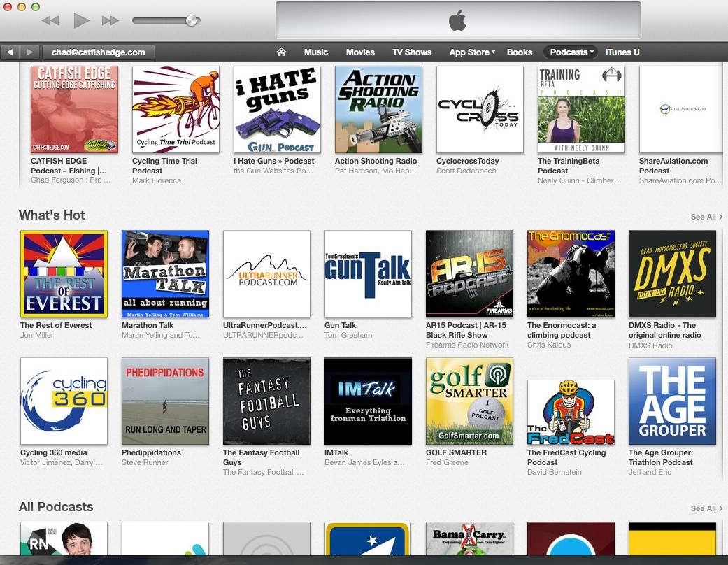Click 'Cycling 360 media' title text
Screen dimensions: 728x565
point(53,452)
